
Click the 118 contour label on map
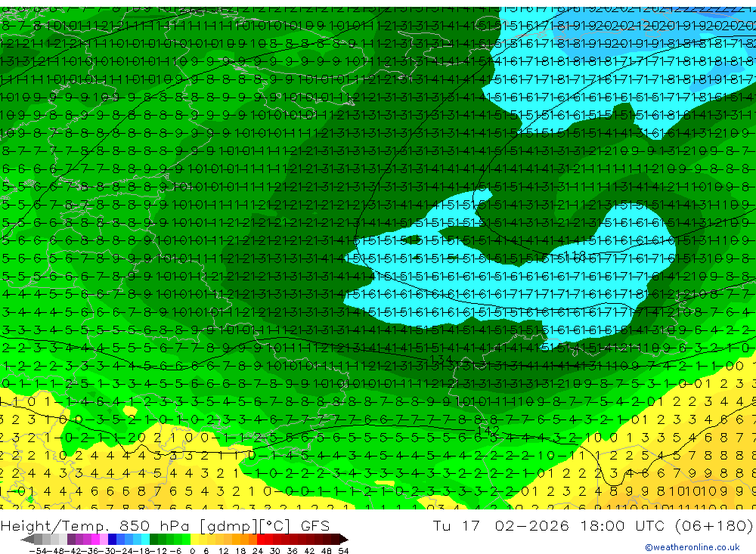click(x=575, y=254)
